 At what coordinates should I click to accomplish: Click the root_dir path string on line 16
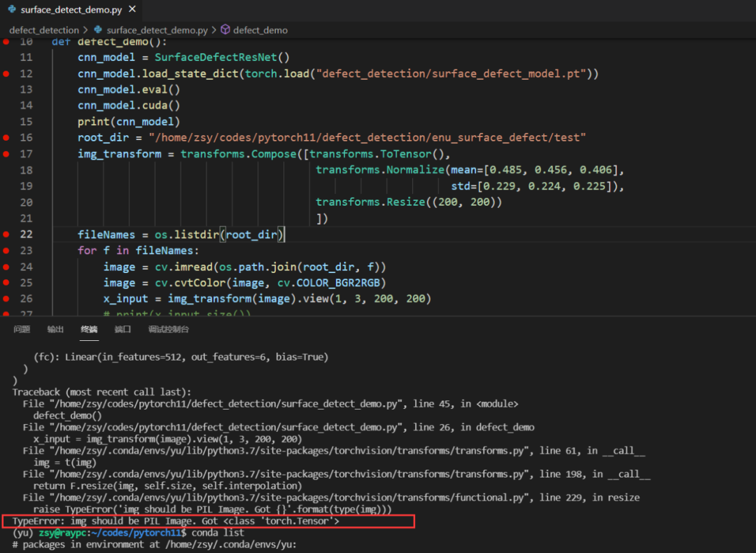click(367, 137)
